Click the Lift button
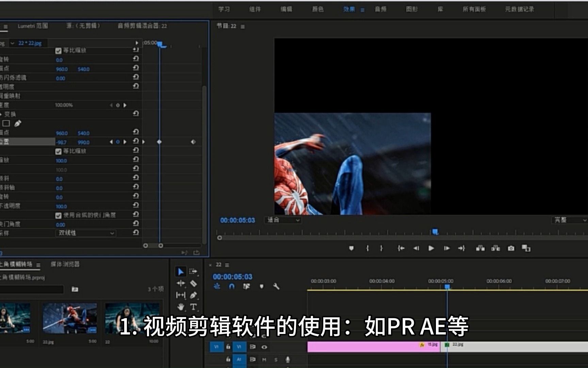588x368 pixels. pos(480,248)
